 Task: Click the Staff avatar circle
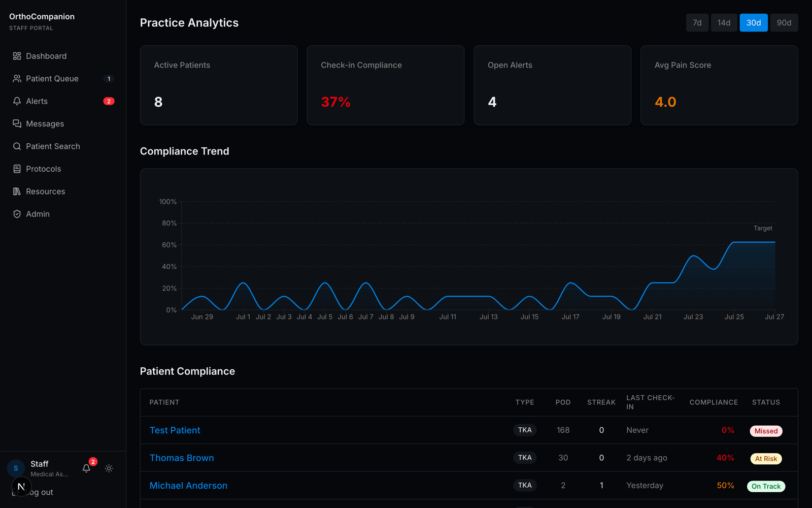[16, 468]
